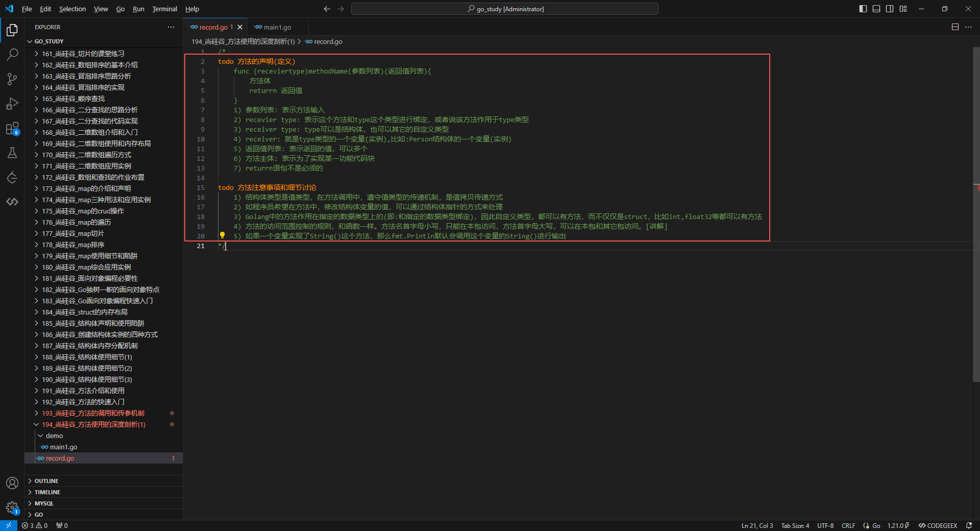The width and height of the screenshot is (980, 531).
Task: Expand the OUTLINE section
Action: [104, 481]
